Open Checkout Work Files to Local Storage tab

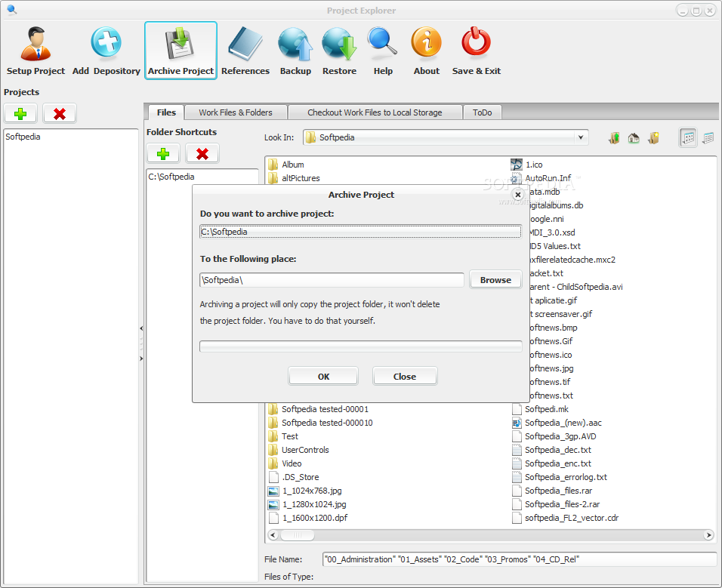[x=375, y=112]
